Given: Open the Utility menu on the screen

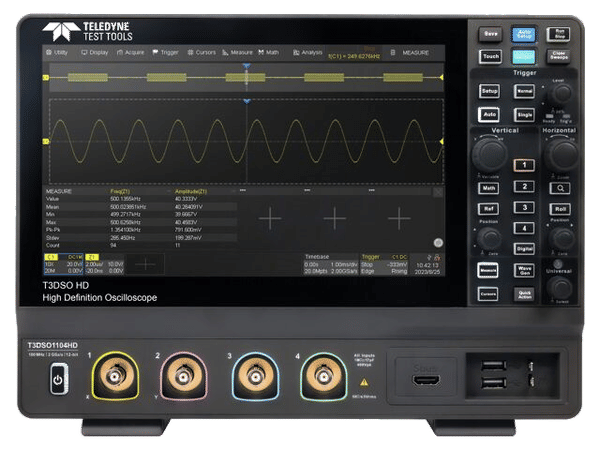Looking at the screenshot, I should pyautogui.click(x=57, y=52).
